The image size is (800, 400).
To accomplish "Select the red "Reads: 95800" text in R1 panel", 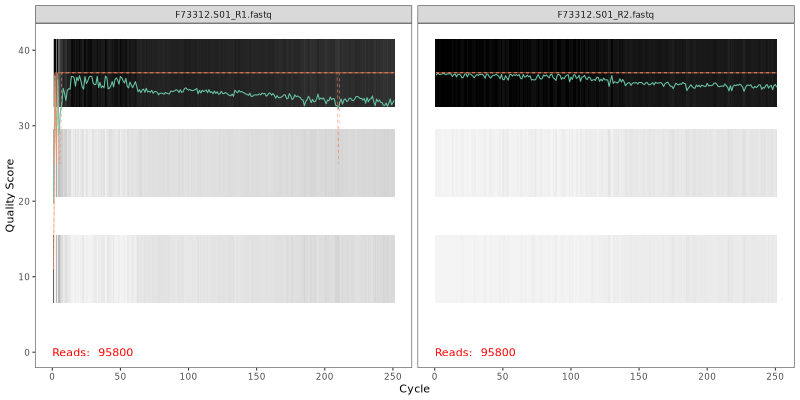I will 92,352.
